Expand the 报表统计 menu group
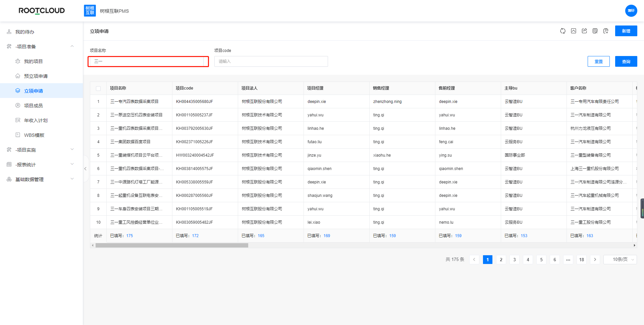Viewport: 644px width, 325px height. click(x=72, y=164)
